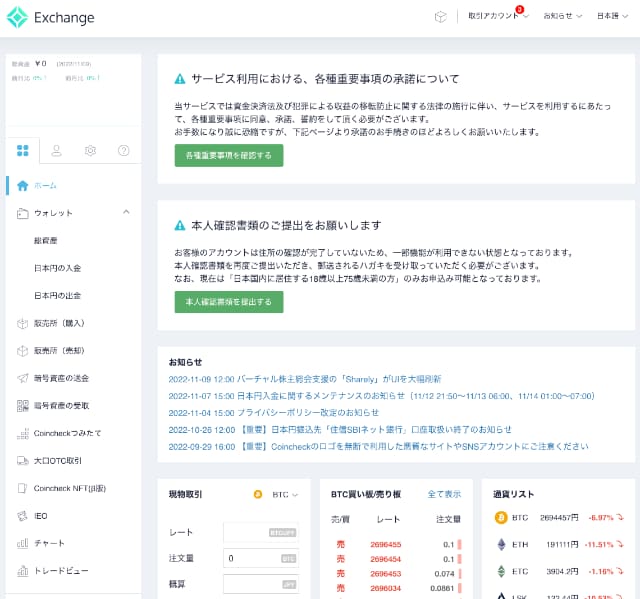Click 各種重要事項を確認する button
Image resolution: width=640 pixels, height=599 pixels.
click(x=229, y=155)
